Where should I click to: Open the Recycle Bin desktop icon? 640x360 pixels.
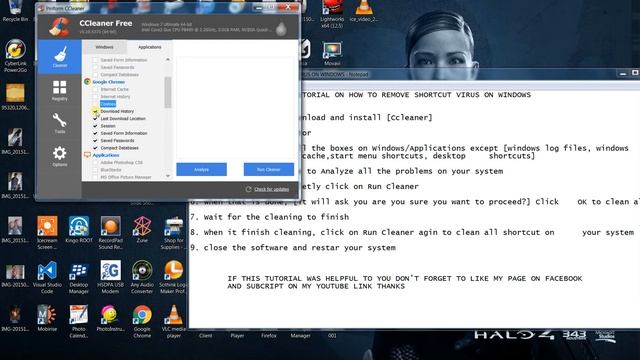pyautogui.click(x=15, y=11)
